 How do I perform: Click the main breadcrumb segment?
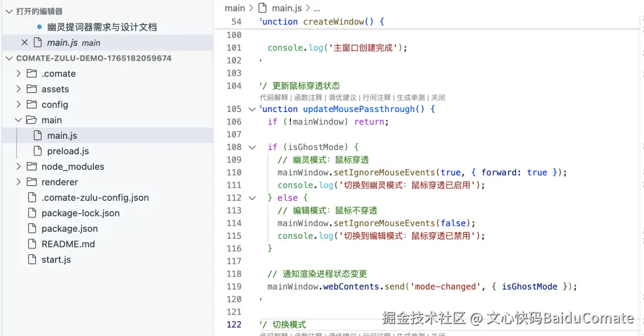[x=235, y=8]
